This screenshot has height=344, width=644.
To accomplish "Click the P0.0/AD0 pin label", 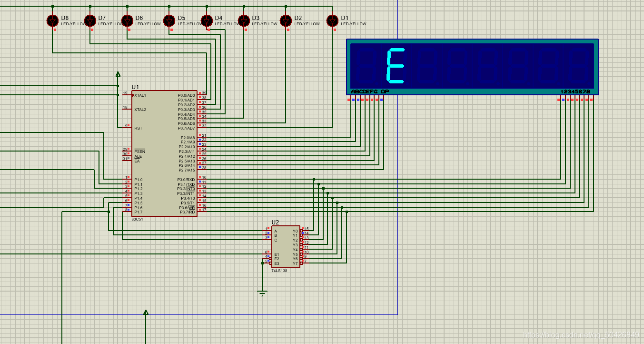I will (x=187, y=95).
